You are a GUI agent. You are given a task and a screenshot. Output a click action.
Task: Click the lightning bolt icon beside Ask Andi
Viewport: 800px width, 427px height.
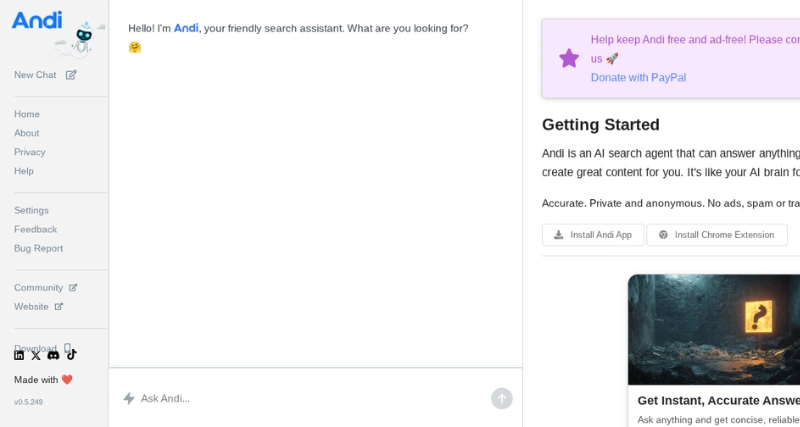[x=129, y=398]
